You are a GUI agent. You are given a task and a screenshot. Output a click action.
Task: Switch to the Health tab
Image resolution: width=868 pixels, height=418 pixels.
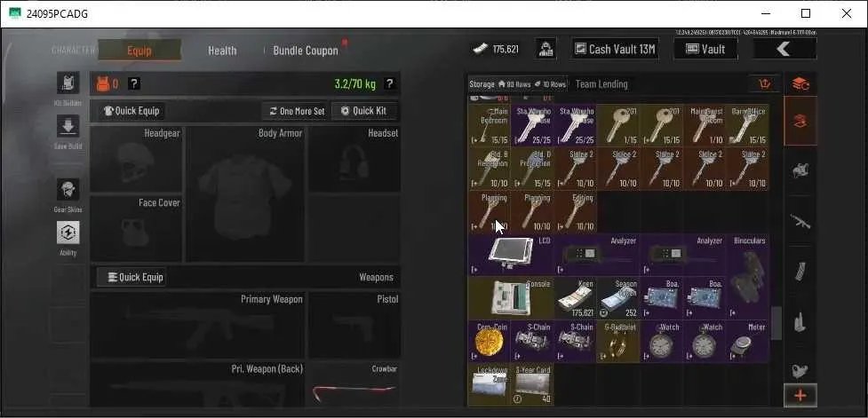[222, 51]
